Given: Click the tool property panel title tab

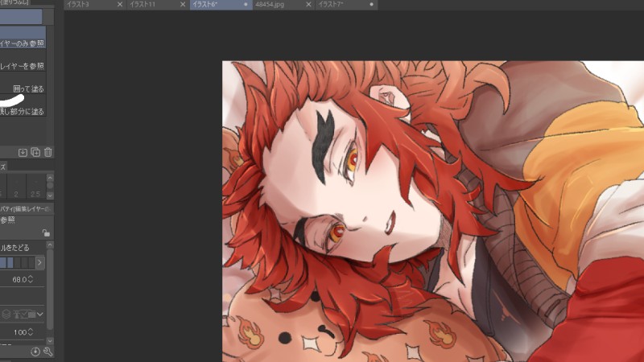Looking at the screenshot, I should [x=26, y=209].
